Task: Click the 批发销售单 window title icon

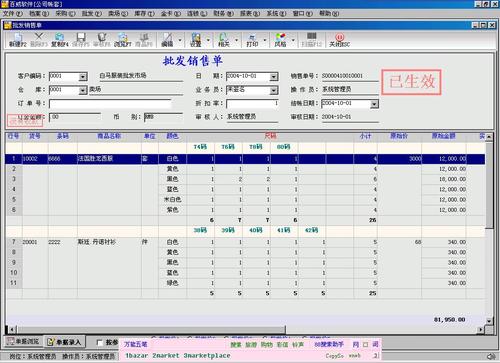Action: (x=7, y=25)
